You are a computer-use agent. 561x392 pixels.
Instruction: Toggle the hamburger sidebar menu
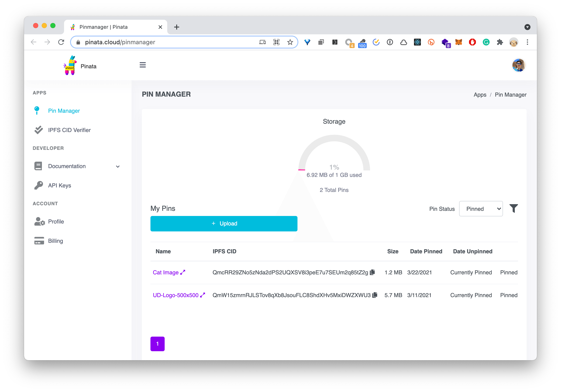tap(143, 65)
